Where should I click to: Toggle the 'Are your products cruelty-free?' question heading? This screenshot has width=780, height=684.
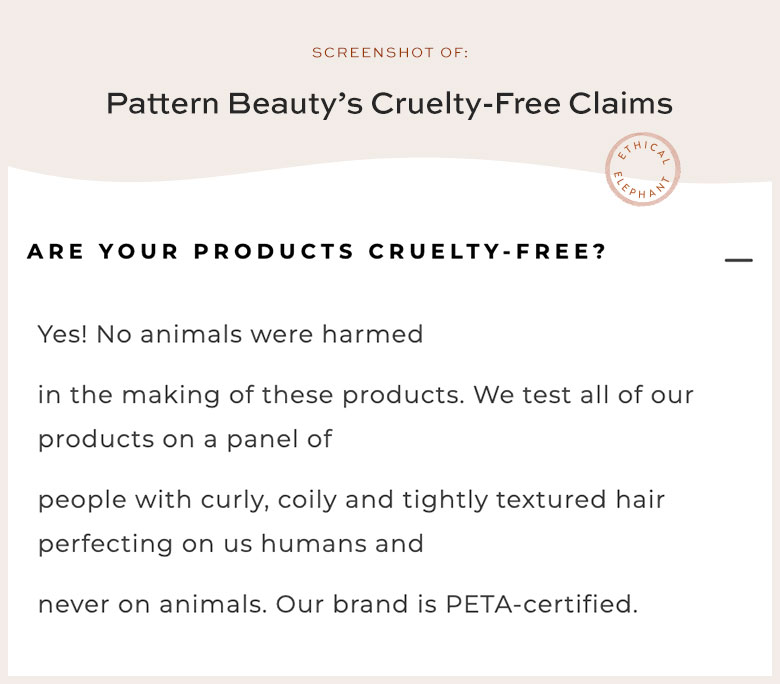click(317, 252)
